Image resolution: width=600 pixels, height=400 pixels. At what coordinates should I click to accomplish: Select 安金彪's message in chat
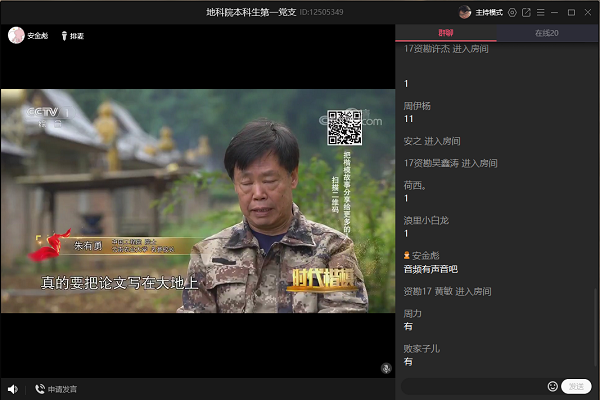pyautogui.click(x=431, y=269)
